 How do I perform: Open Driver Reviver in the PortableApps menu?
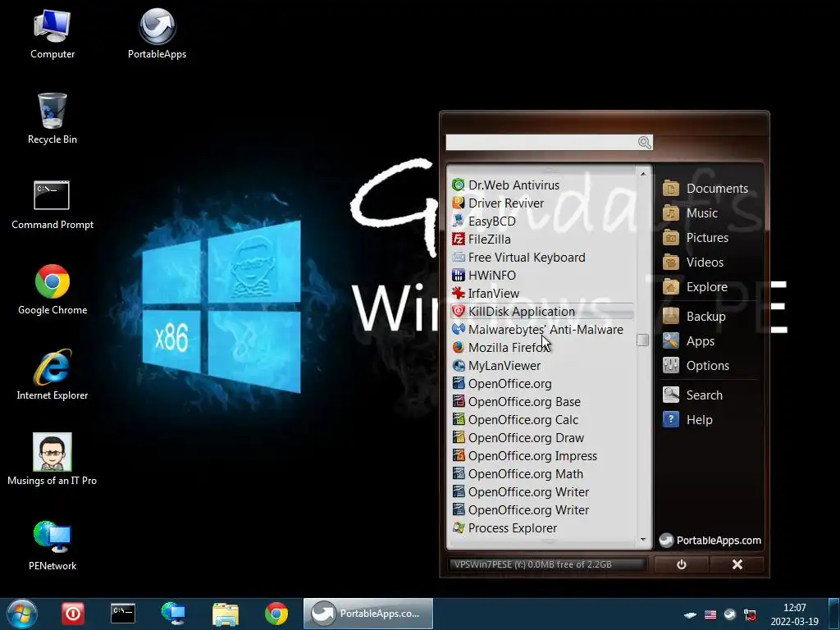point(498,203)
